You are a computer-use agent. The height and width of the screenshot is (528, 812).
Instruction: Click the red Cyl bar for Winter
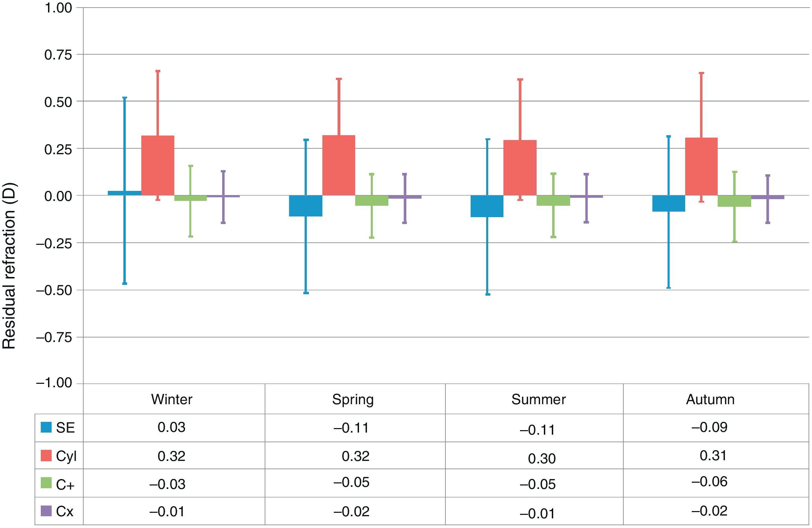[x=158, y=165]
